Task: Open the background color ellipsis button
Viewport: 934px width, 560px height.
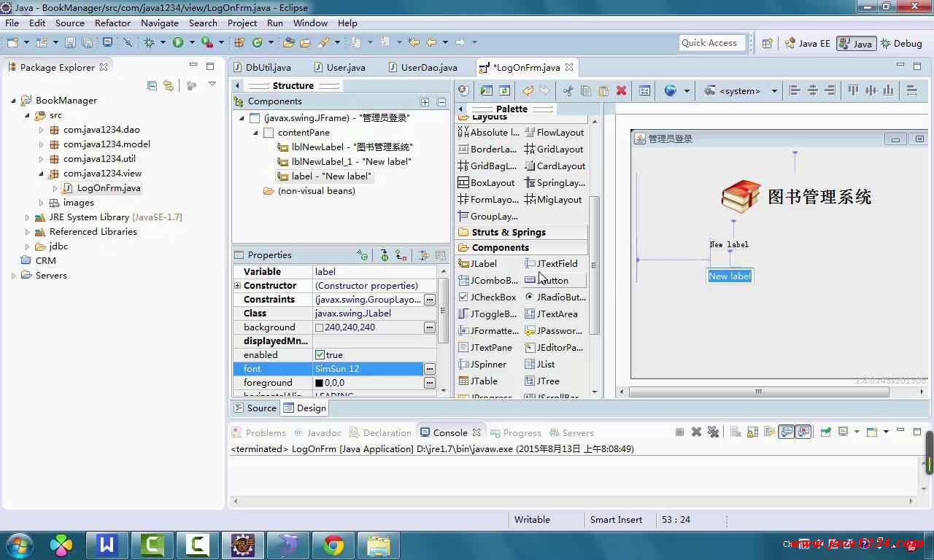Action: [x=430, y=327]
